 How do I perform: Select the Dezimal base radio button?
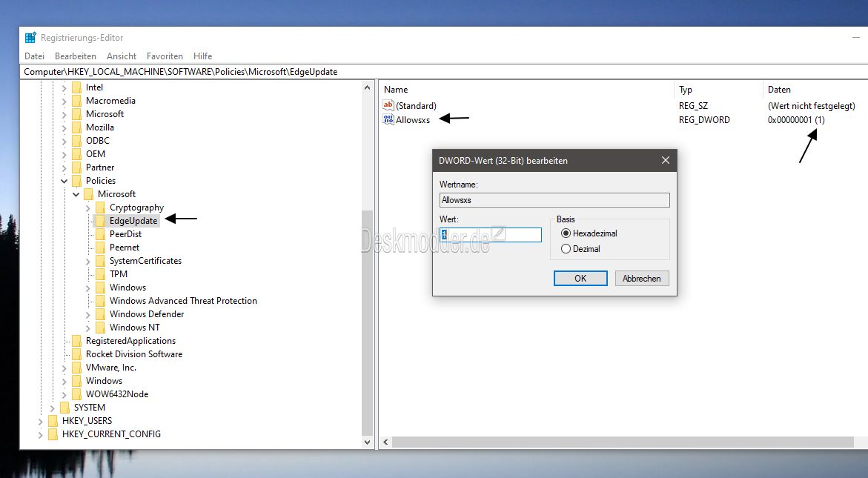click(x=566, y=249)
